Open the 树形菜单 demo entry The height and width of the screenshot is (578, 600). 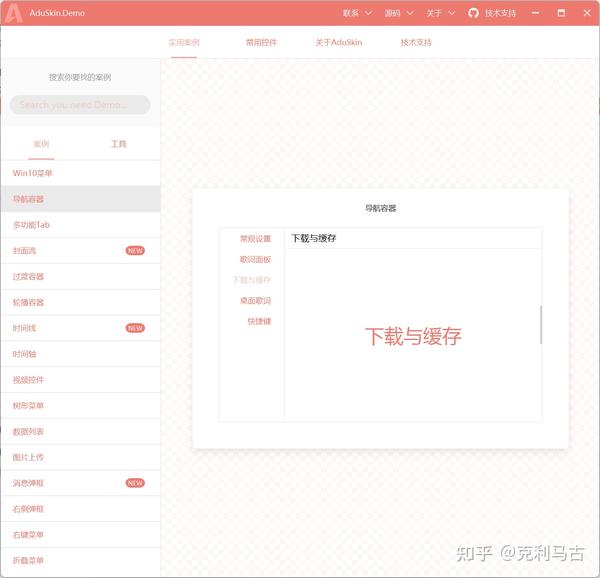(80, 405)
